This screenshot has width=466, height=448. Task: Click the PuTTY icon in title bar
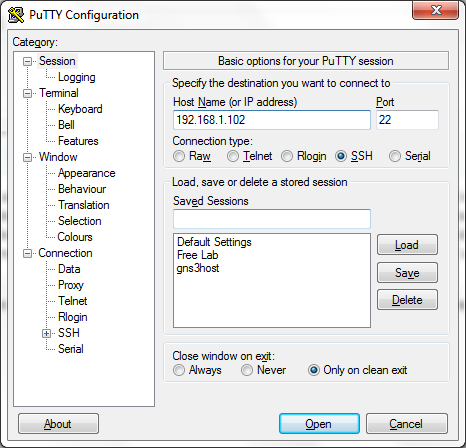tap(16, 15)
